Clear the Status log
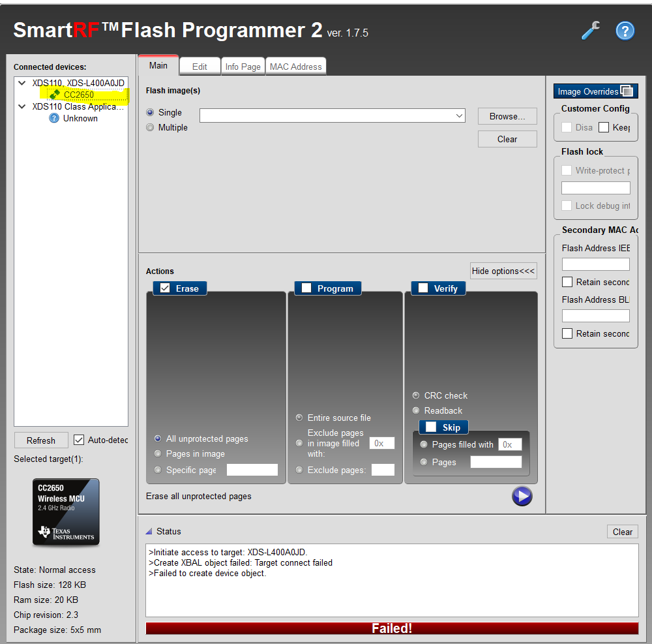 pyautogui.click(x=623, y=532)
